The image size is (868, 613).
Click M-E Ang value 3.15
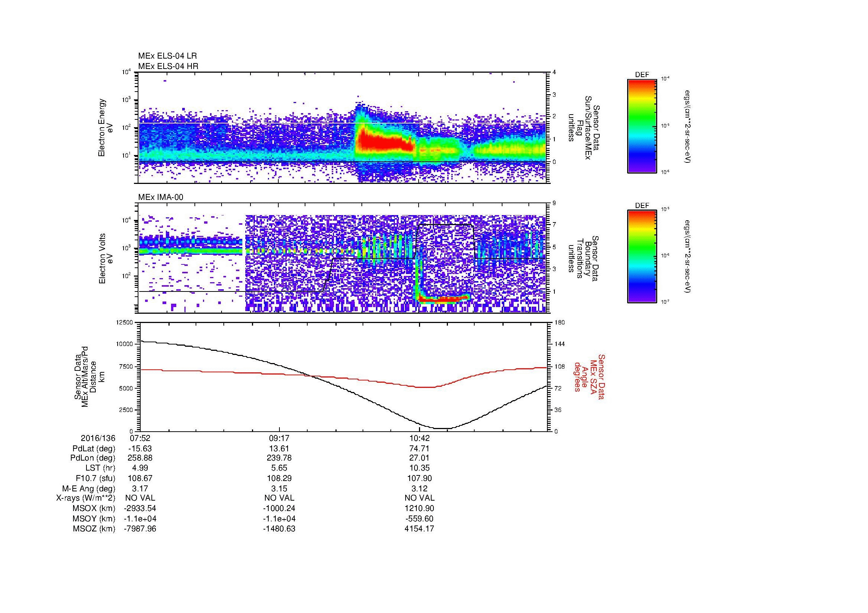[x=279, y=489]
